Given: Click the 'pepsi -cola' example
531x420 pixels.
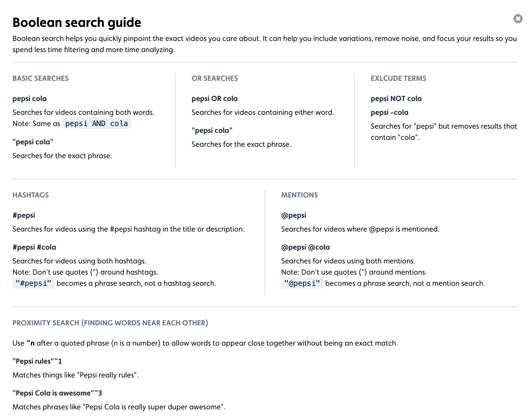Looking at the screenshot, I should pos(389,112).
